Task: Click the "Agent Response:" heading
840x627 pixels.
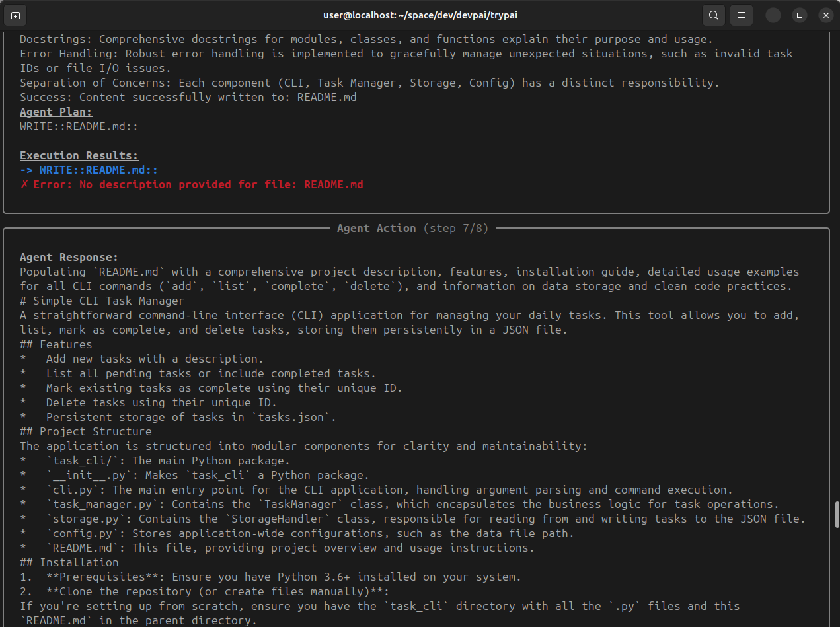Action: [69, 257]
